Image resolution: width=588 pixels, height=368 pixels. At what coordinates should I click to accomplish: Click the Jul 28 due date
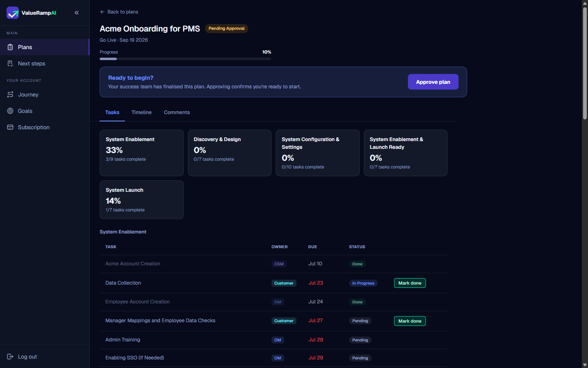316,340
